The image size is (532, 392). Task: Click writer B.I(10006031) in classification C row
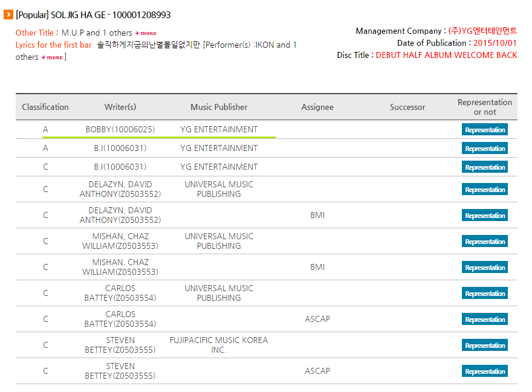coord(120,167)
